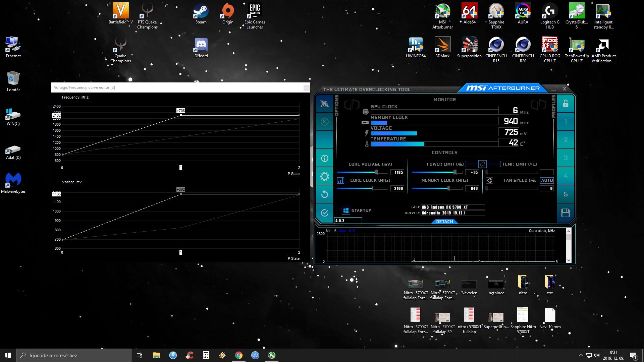Click the MSI Afterburner dragon logo button
This screenshot has width=644, height=362.
(324, 104)
